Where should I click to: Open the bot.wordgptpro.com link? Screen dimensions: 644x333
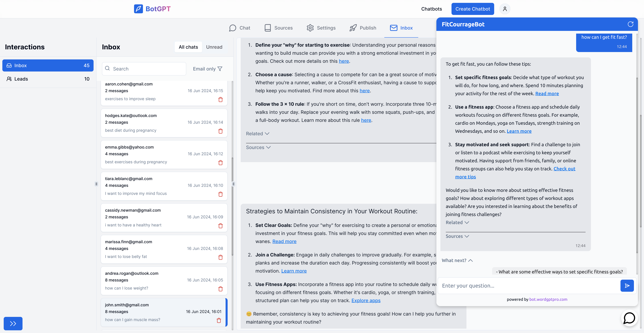548,299
